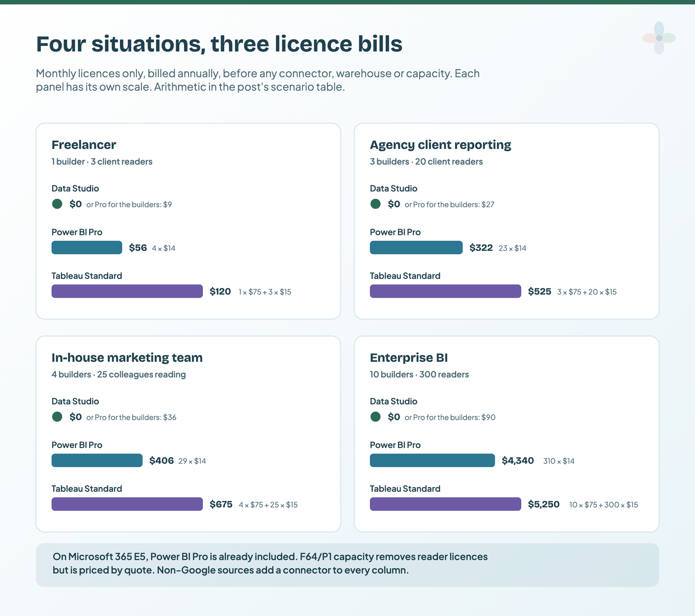Select "3 × $75 + 20 × $15" formula
Viewport: 695px width, 616px height.
point(587,292)
